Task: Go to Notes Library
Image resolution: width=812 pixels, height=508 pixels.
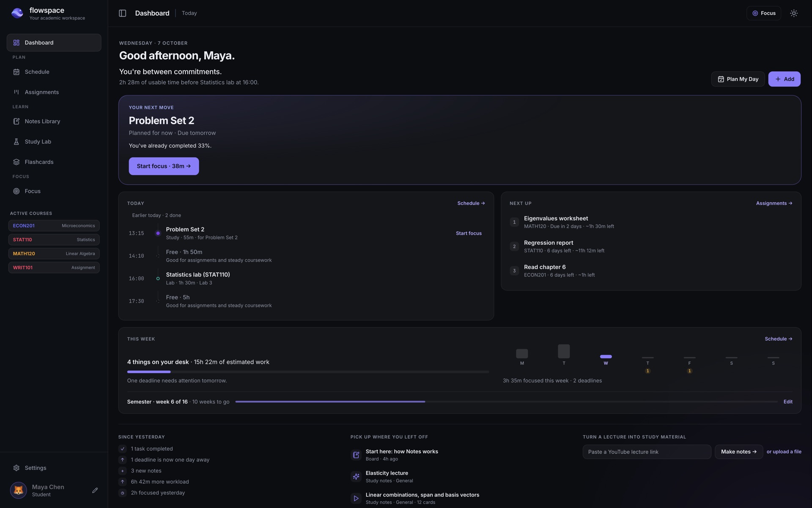Action: coord(54,121)
